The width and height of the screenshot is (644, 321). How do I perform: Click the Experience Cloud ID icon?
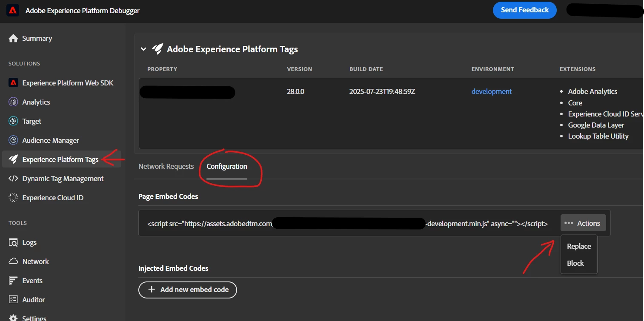tap(13, 198)
